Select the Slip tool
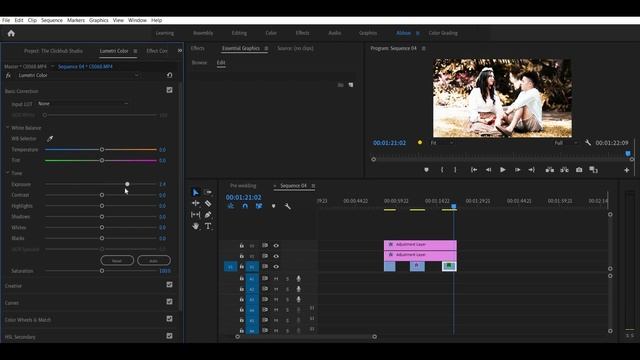 point(196,215)
